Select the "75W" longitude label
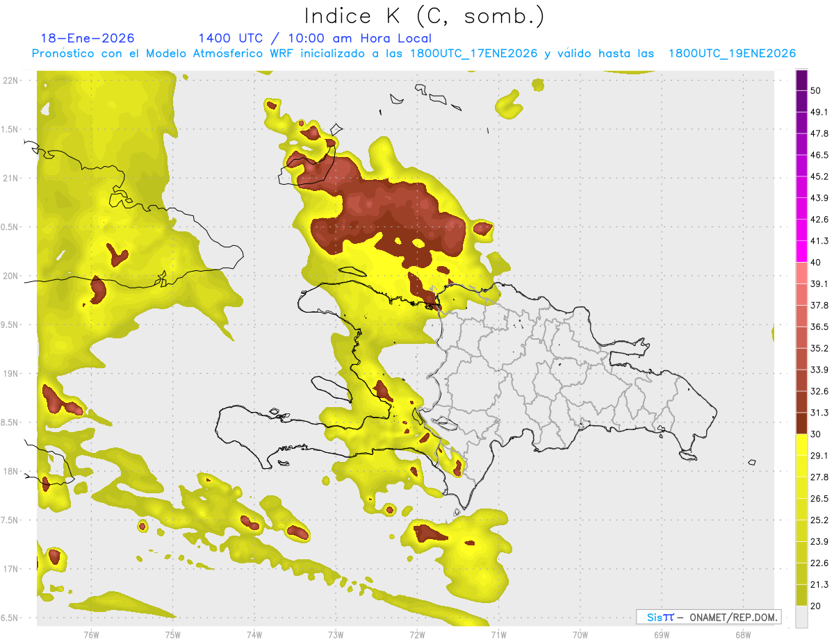 (173, 634)
